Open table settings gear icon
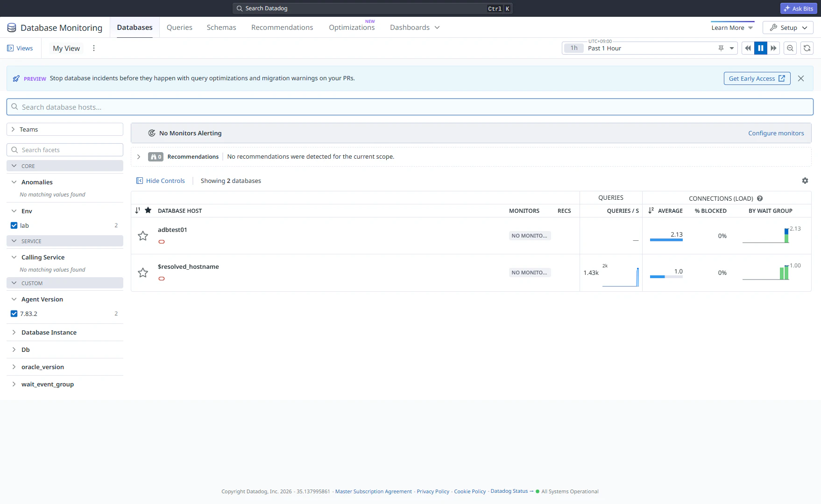The width and height of the screenshot is (821, 504). coord(805,181)
